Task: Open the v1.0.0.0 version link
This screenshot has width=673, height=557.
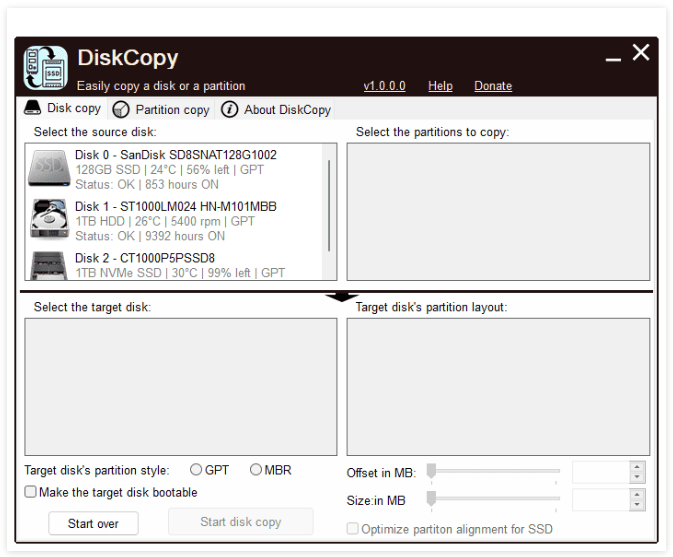Action: (x=384, y=86)
